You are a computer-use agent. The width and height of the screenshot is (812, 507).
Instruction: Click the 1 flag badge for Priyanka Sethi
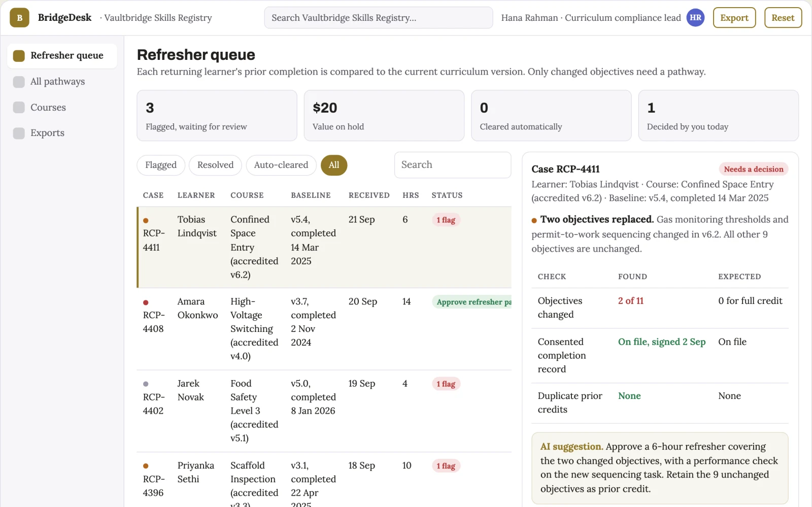click(446, 466)
